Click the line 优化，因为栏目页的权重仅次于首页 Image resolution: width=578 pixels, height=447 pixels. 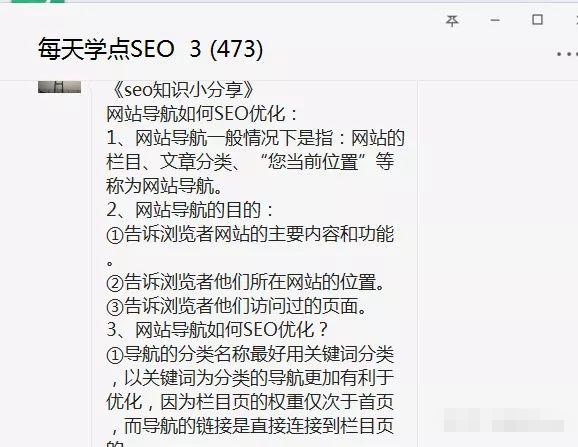click(250, 402)
